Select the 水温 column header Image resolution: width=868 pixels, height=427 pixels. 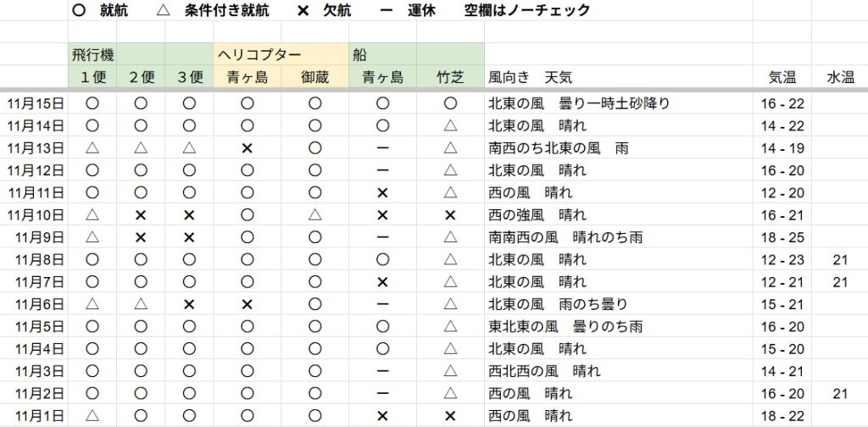coord(840,78)
